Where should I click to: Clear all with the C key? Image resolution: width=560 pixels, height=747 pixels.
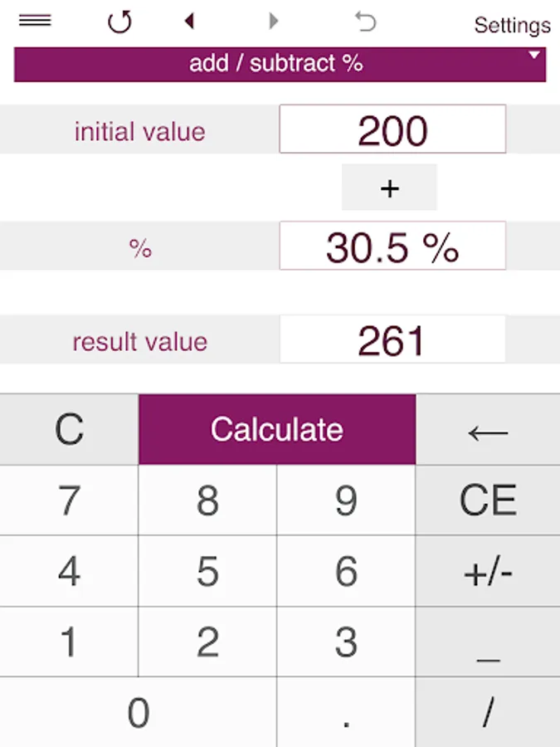(69, 429)
